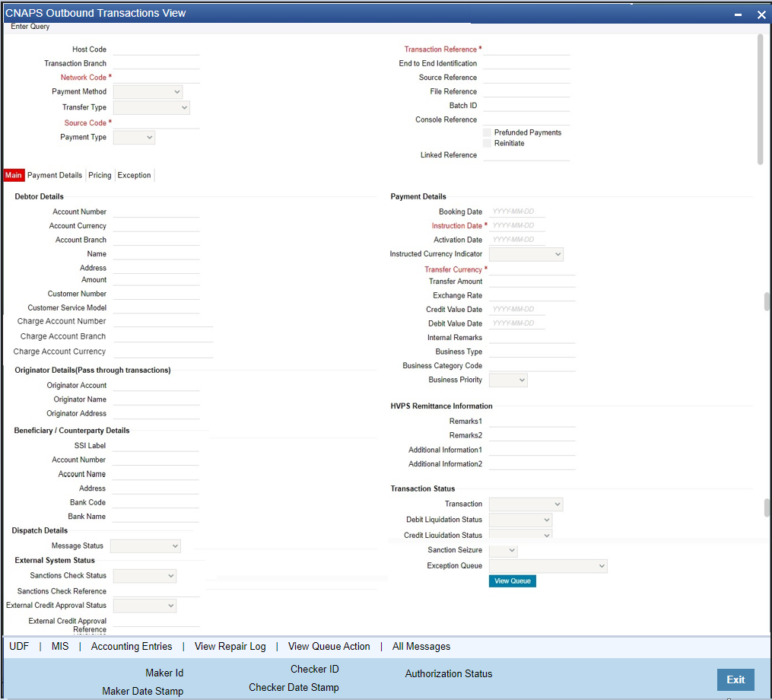772x700 pixels.
Task: Click the End to End Identification field
Action: [x=526, y=64]
